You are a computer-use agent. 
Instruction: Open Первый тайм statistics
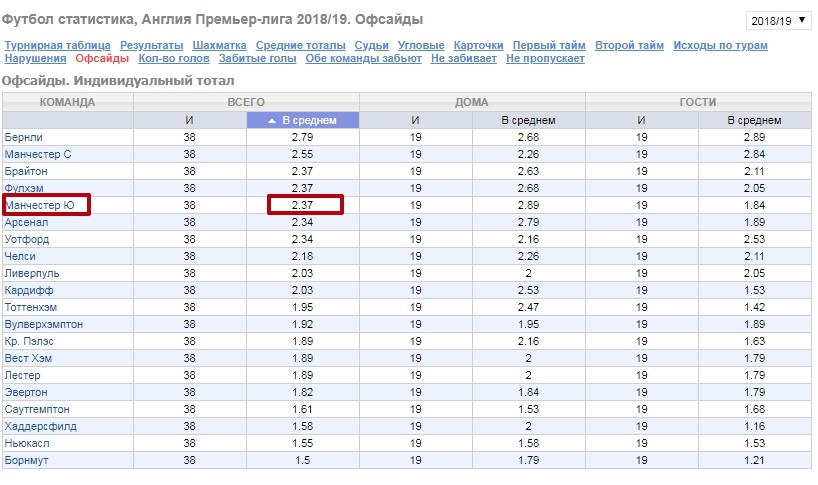[x=549, y=45]
